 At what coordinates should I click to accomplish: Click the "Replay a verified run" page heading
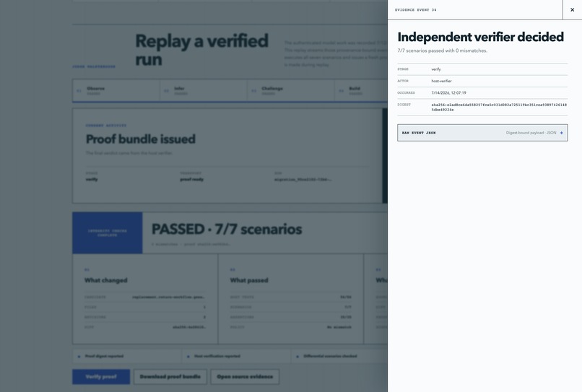(x=201, y=50)
